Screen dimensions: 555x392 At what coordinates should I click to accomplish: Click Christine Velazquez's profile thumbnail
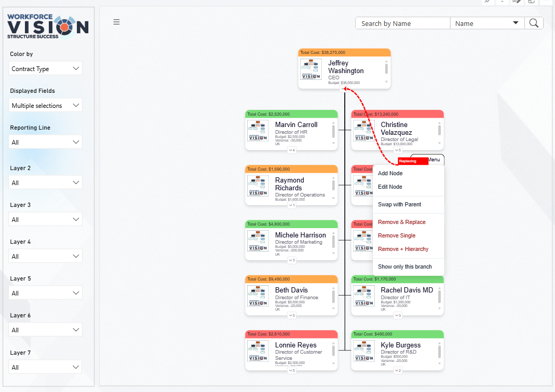(x=364, y=131)
